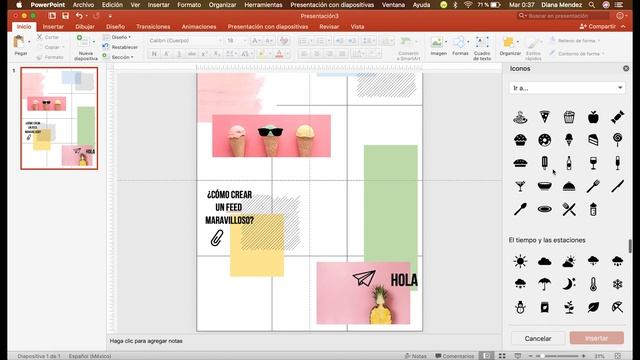Switch to normal view in status bar
Screen dimensions: 640x360
pyautogui.click(x=487, y=356)
